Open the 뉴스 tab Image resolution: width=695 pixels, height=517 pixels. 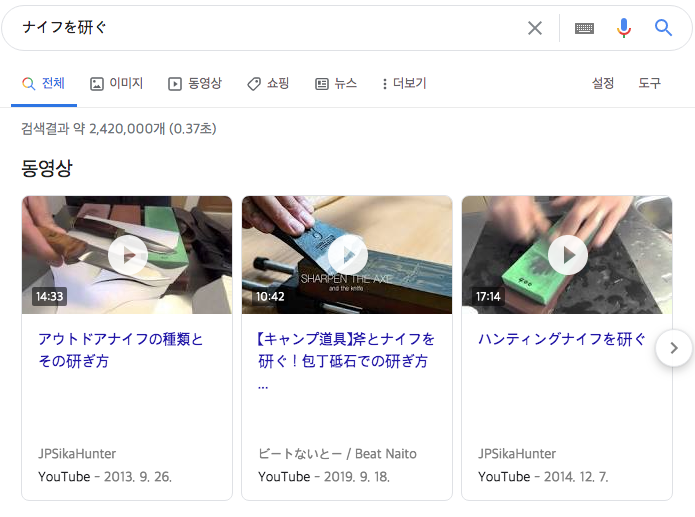pyautogui.click(x=336, y=83)
